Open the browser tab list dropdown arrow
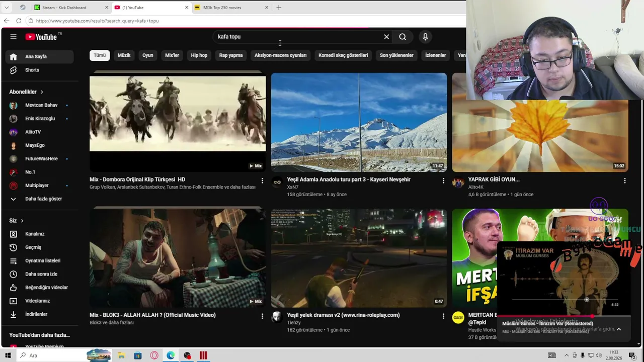 [7, 8]
